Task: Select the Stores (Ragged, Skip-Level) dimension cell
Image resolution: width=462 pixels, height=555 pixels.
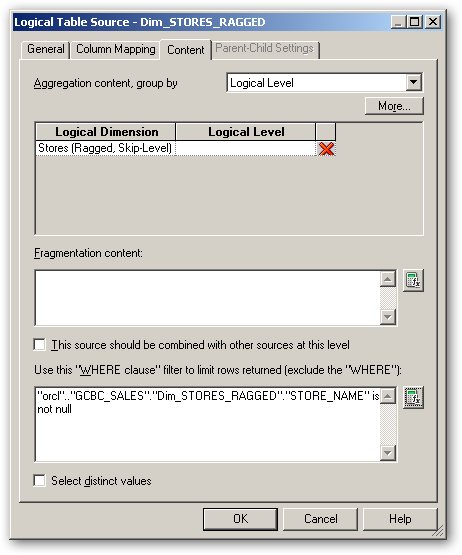Action: click(105, 148)
